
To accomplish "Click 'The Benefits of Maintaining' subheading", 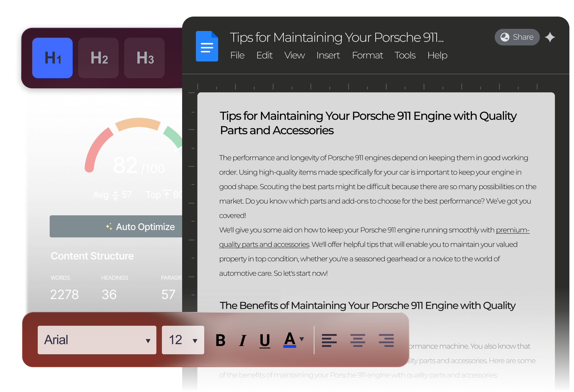I will [368, 306].
